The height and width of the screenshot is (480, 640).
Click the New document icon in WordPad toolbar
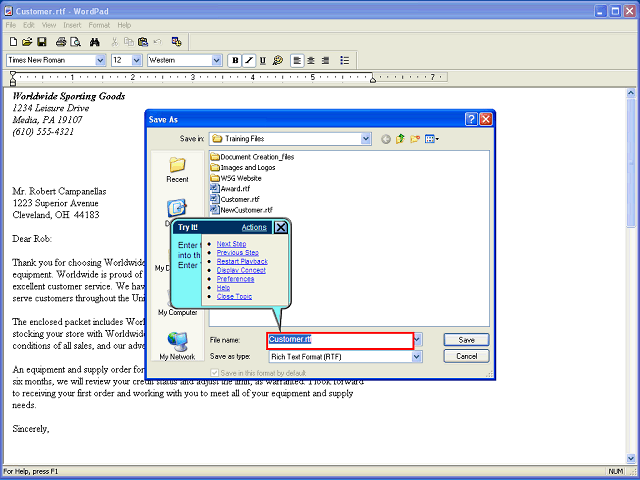pyautogui.click(x=13, y=42)
